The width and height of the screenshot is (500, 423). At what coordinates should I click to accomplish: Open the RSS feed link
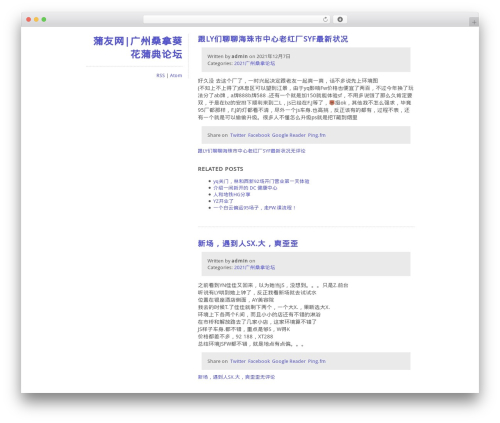160,75
